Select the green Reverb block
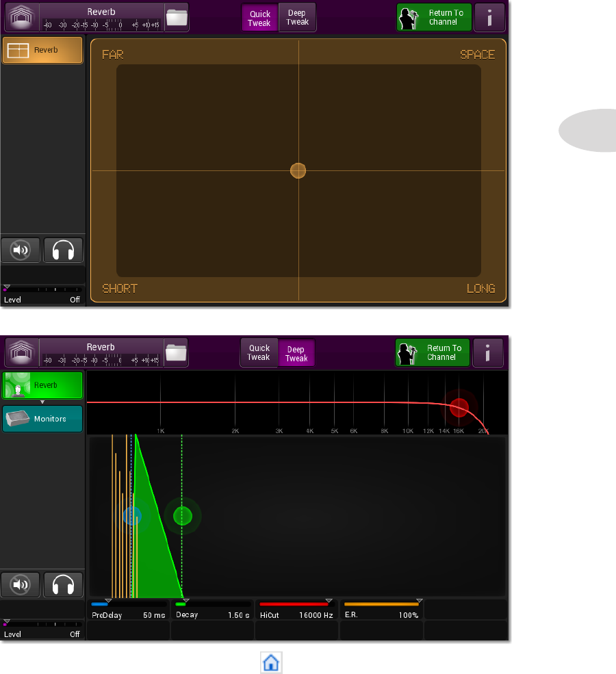Image resolution: width=616 pixels, height=674 pixels. 42,385
